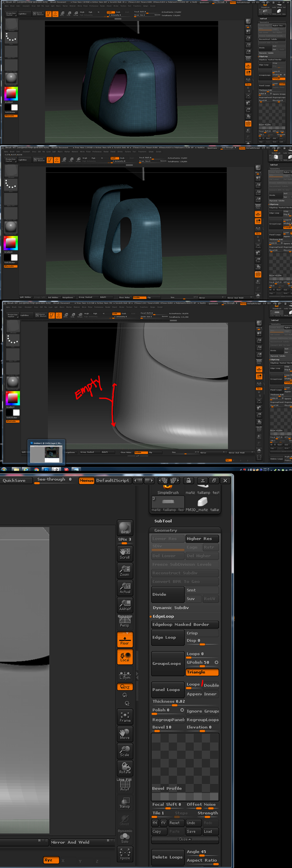Screen dimensions: 292x868
Task: Click the Angle slider
Action: (x=203, y=852)
